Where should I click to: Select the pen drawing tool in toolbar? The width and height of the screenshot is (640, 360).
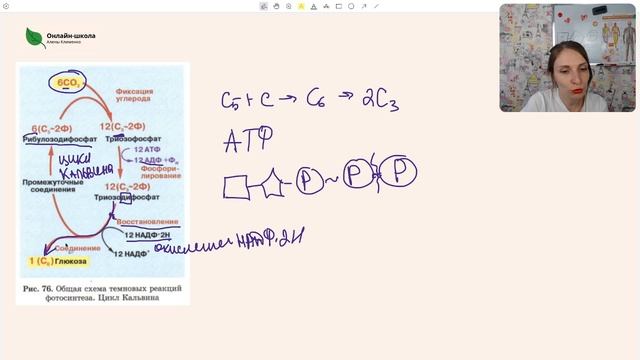pyautogui.click(x=264, y=6)
